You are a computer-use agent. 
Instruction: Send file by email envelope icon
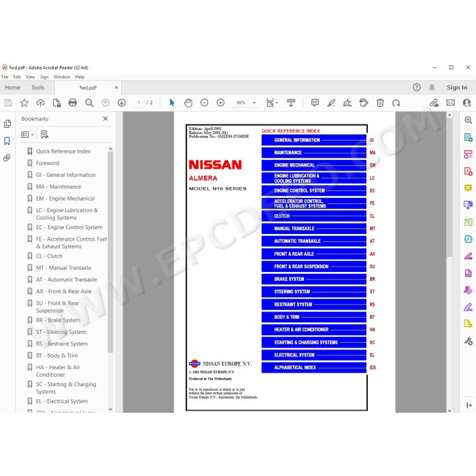(x=450, y=103)
